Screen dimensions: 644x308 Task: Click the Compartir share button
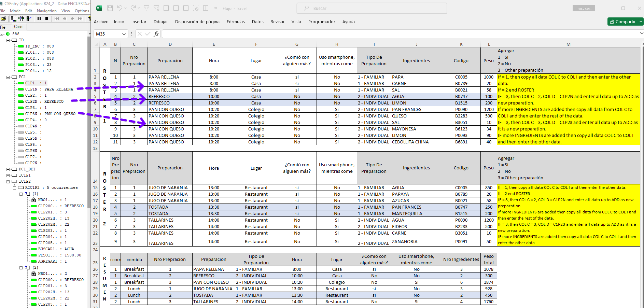click(x=626, y=22)
